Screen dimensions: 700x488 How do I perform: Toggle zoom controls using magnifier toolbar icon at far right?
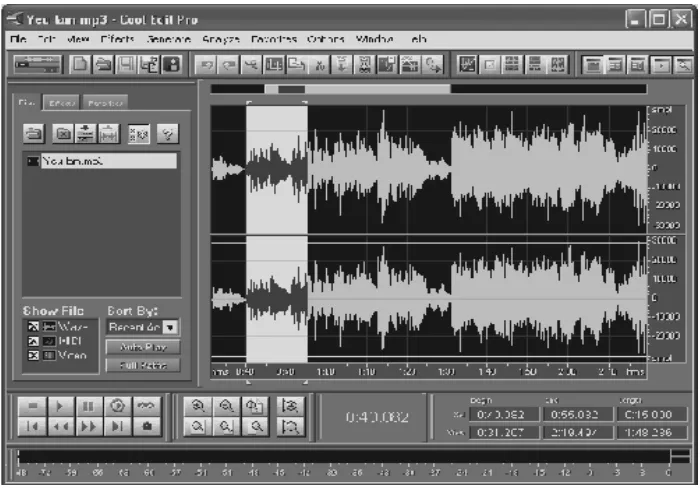(x=683, y=65)
